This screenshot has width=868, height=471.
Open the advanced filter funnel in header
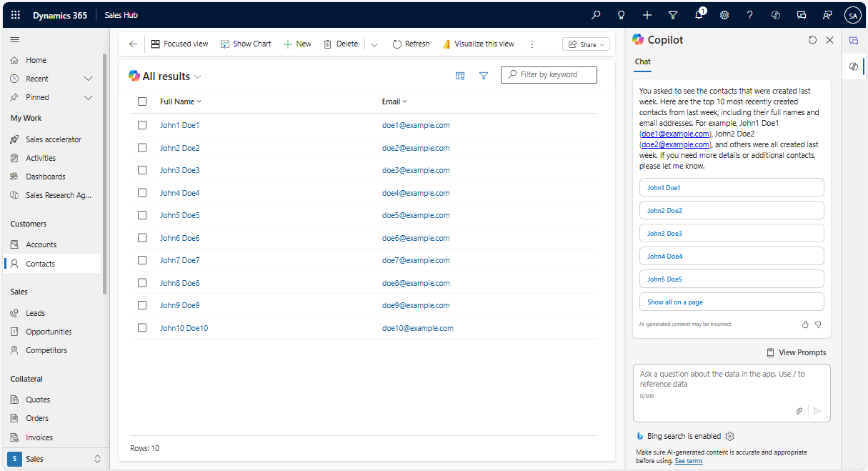pyautogui.click(x=673, y=15)
